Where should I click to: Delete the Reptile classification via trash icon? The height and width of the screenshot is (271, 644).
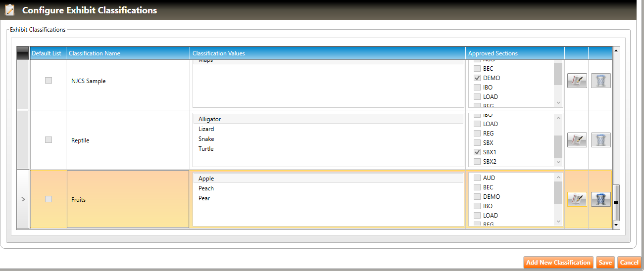pyautogui.click(x=600, y=140)
